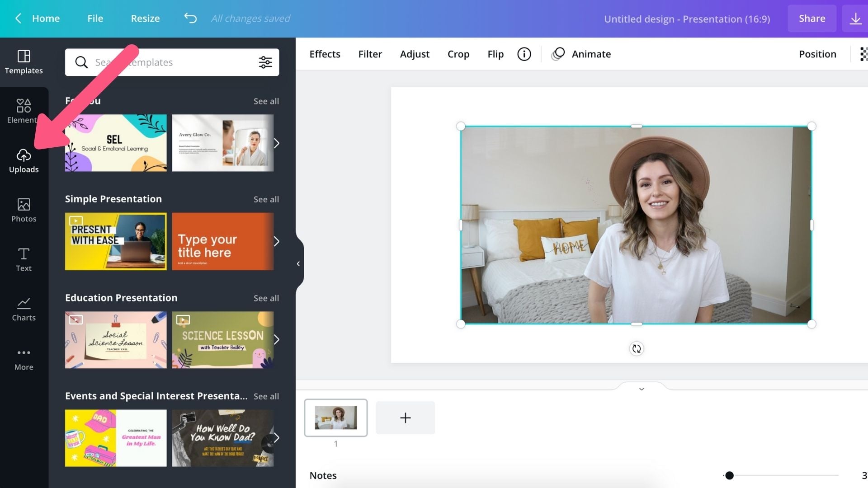Click the rotate handle below the image
The height and width of the screenshot is (488, 868).
coord(636,348)
